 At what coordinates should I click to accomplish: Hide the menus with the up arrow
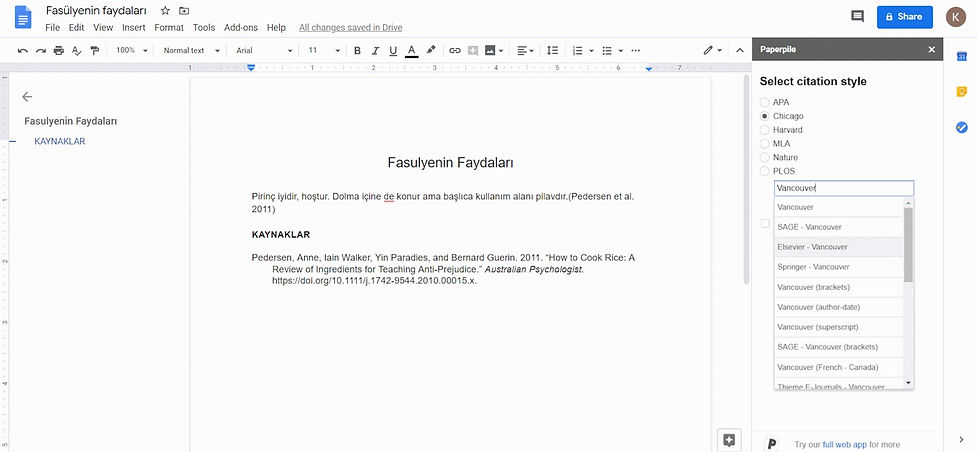point(740,50)
